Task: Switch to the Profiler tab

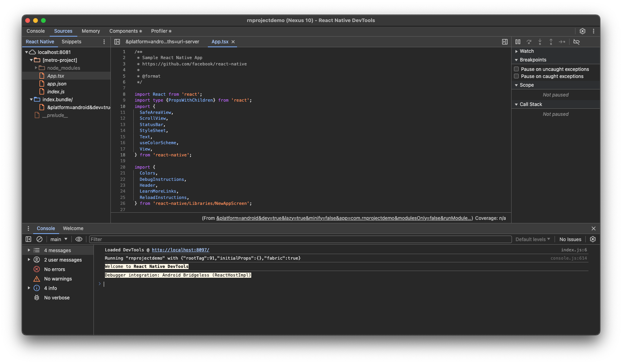Action: point(161,31)
